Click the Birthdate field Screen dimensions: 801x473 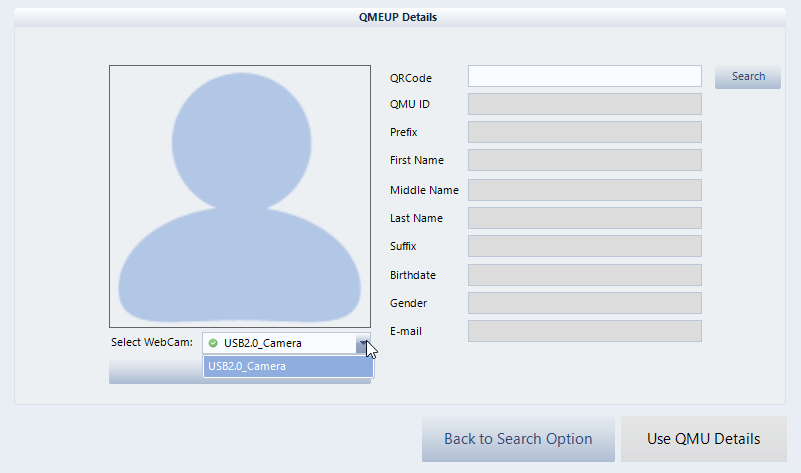[x=584, y=275]
